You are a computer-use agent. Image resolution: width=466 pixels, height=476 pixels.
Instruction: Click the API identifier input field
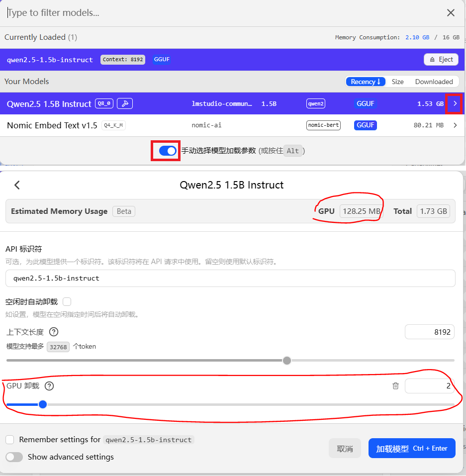230,278
